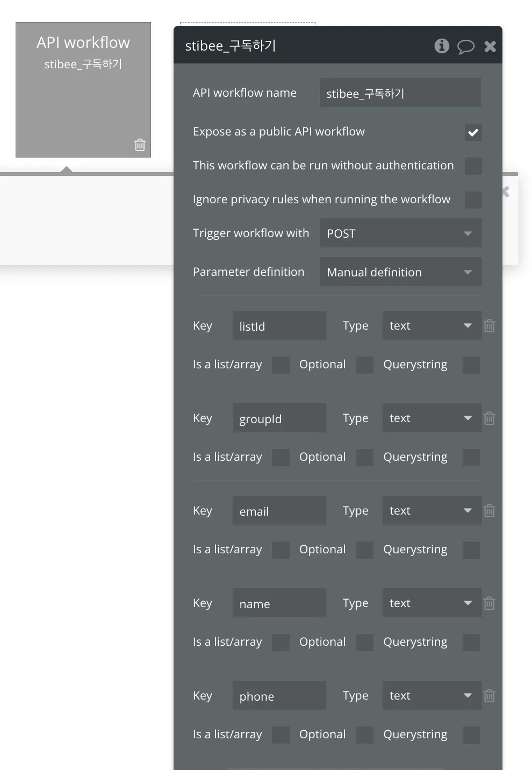Edit the name key field
This screenshot has width=532, height=770.
pos(279,603)
